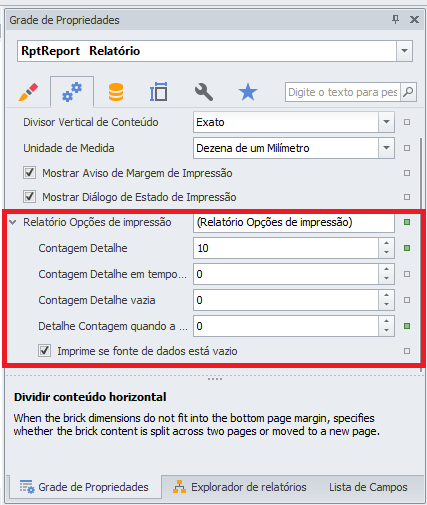Click green property marker beside Contagem Detalhe
The image size is (427, 505).
click(407, 248)
